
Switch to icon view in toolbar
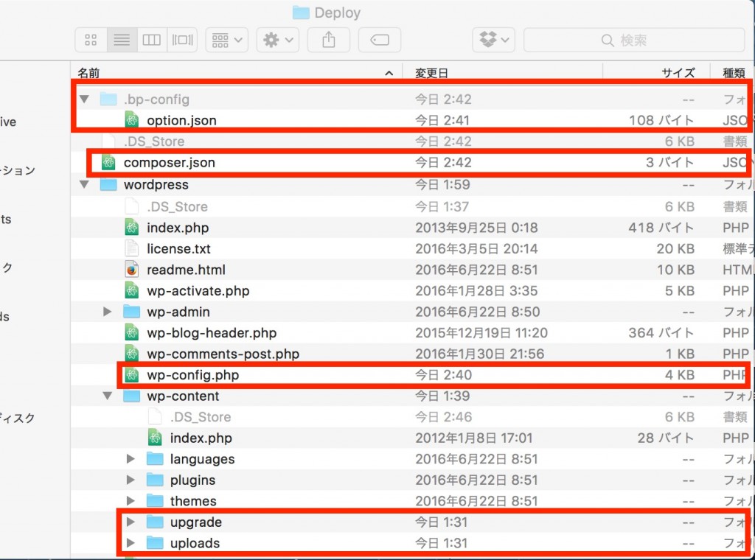(91, 40)
